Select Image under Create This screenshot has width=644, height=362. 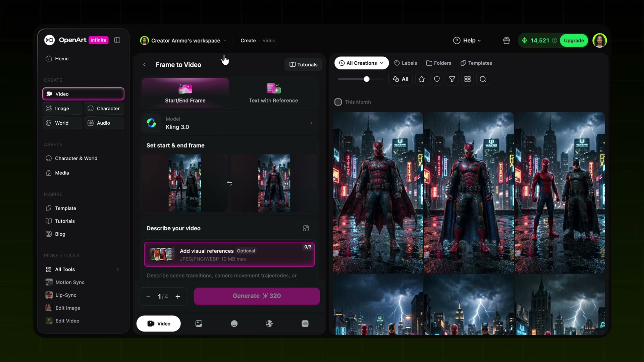click(62, 109)
